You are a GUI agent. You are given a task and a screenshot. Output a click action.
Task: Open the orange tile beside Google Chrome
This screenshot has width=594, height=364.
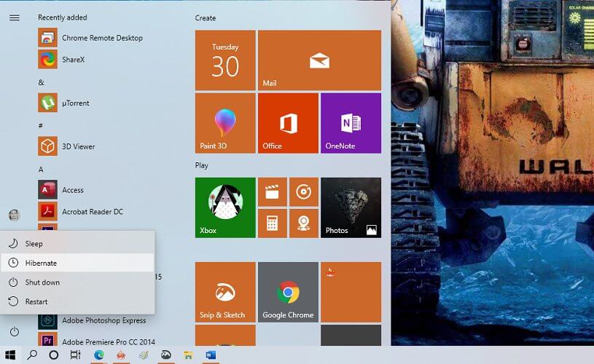pyautogui.click(x=351, y=293)
